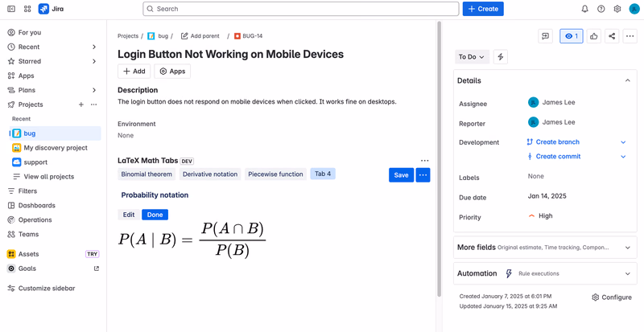This screenshot has width=644, height=332.
Task: Click the Edit button above the formula
Action: click(129, 215)
